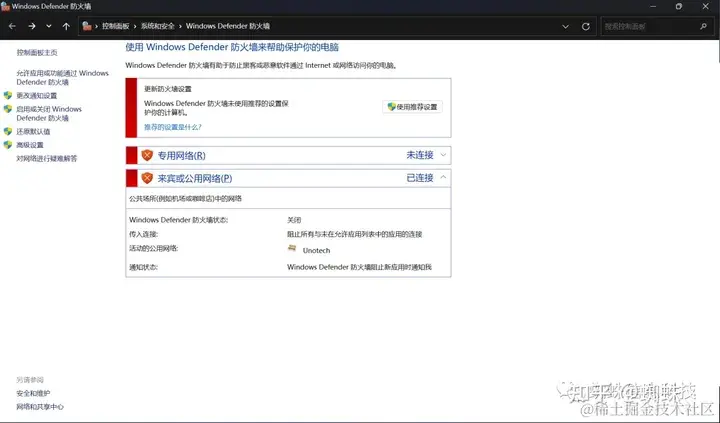This screenshot has width=720, height=423.
Task: Expand the 专用网络(R) section header
Action: pos(288,155)
